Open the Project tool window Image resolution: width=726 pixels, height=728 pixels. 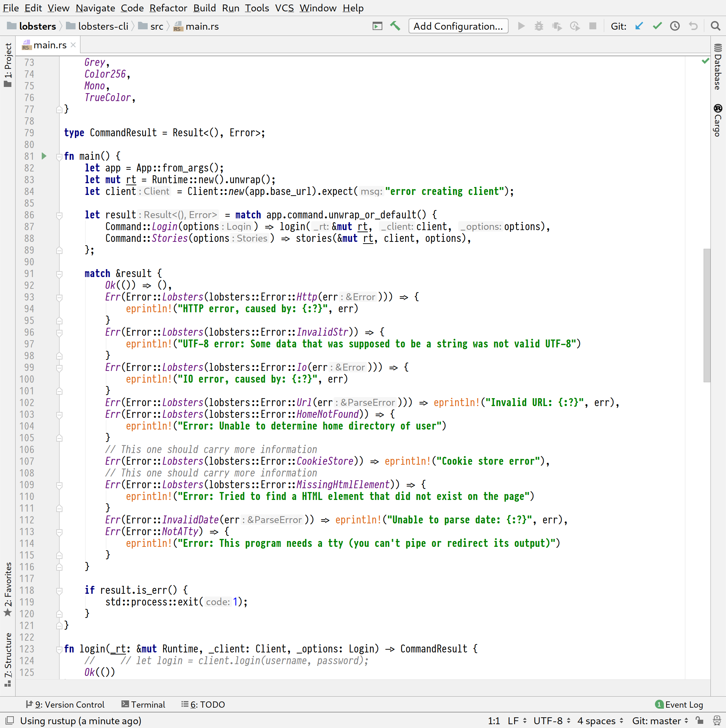click(8, 65)
